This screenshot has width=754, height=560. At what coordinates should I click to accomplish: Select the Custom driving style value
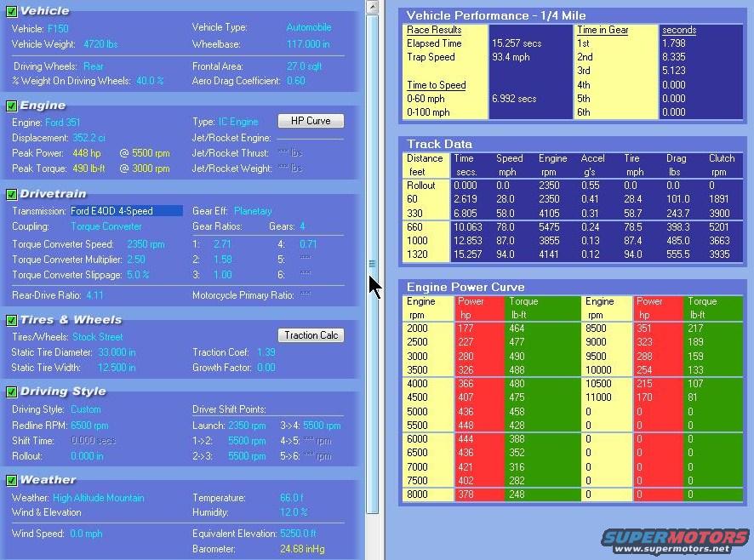(86, 409)
